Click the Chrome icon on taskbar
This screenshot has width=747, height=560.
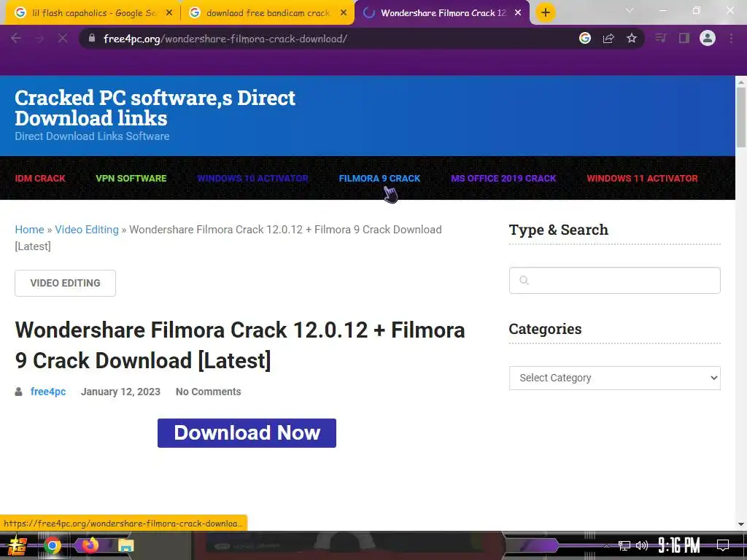click(53, 545)
